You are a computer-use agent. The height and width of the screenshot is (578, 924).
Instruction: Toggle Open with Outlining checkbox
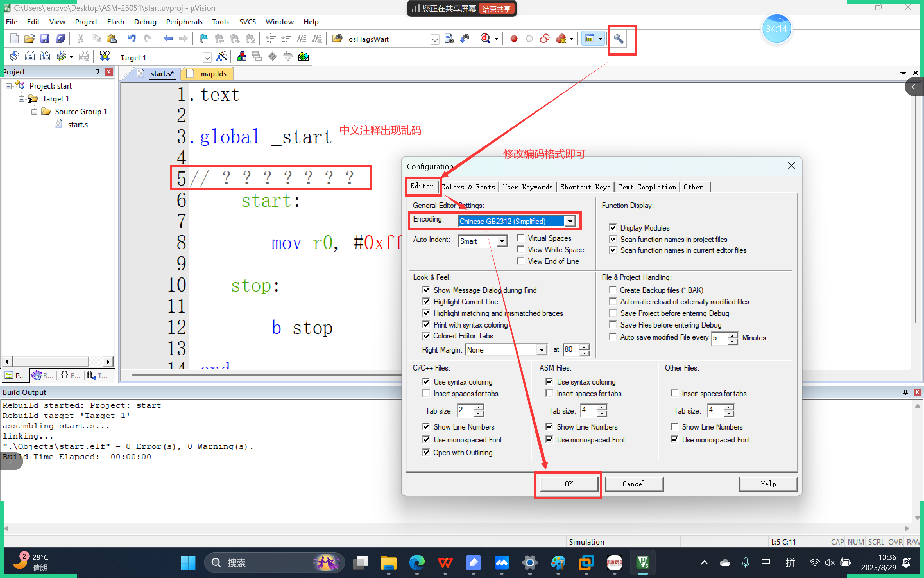[x=426, y=452]
